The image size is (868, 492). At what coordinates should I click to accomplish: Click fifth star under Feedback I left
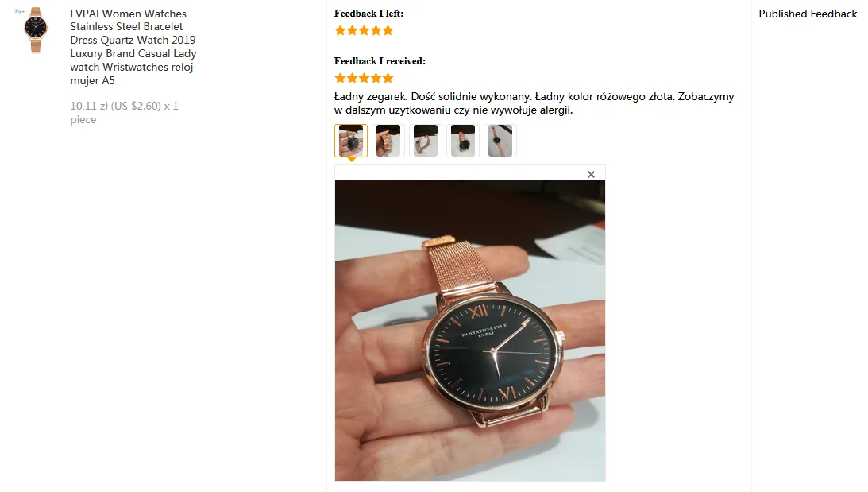388,30
